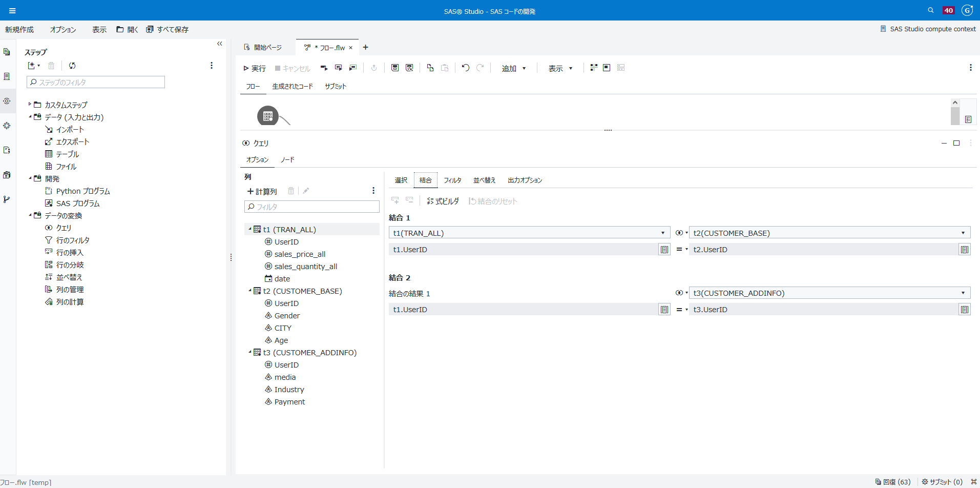This screenshot has width=980, height=488.
Task: Click the column filter input
Action: [312, 207]
